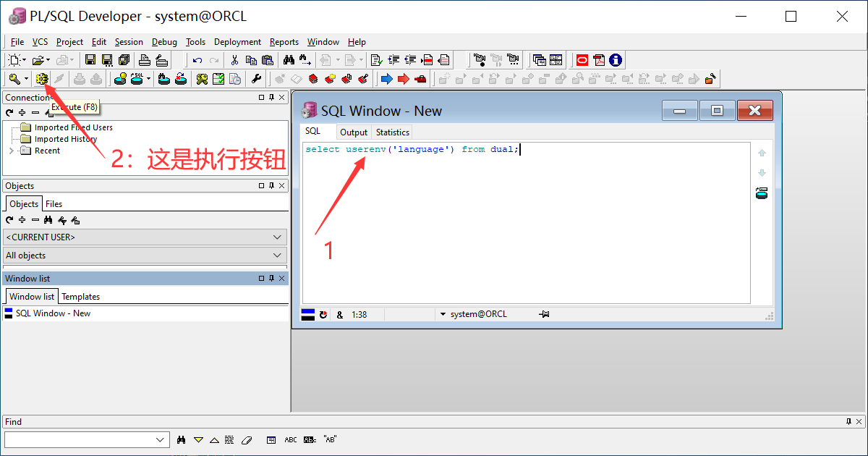This screenshot has height=456, width=868.
Task: Open the system@ORCL connection dropdown in status bar
Action: tap(443, 314)
